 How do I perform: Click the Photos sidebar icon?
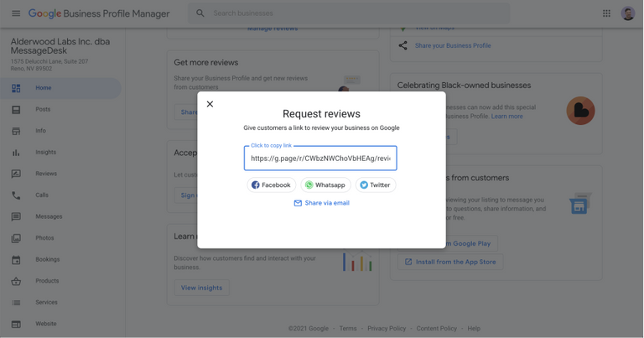tap(16, 238)
